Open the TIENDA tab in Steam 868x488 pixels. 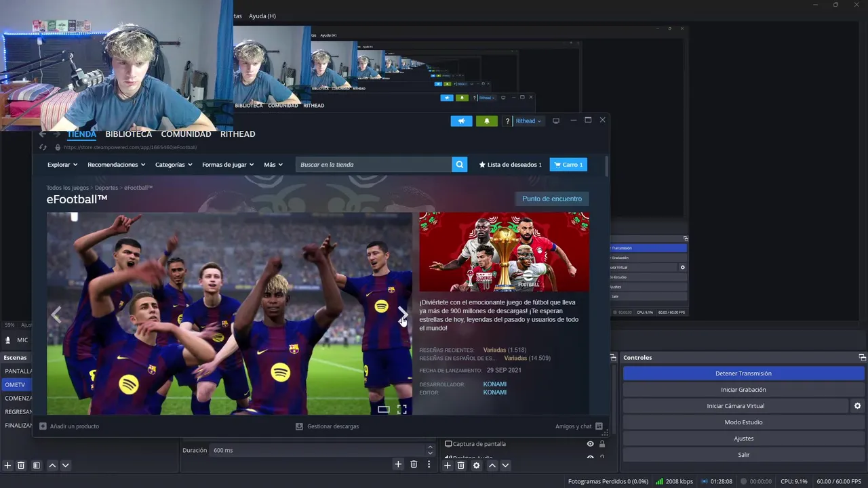pyautogui.click(x=81, y=134)
